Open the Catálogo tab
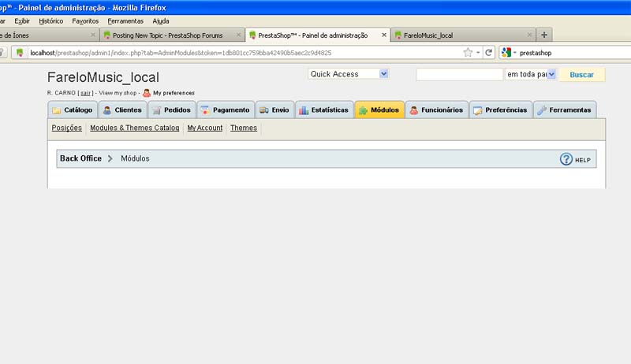The height and width of the screenshot is (364, 631). pyautogui.click(x=73, y=110)
